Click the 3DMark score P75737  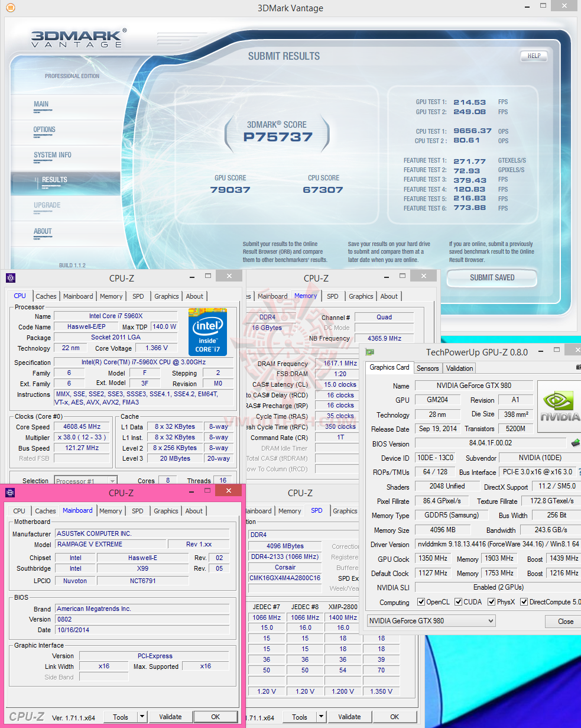coord(277,137)
